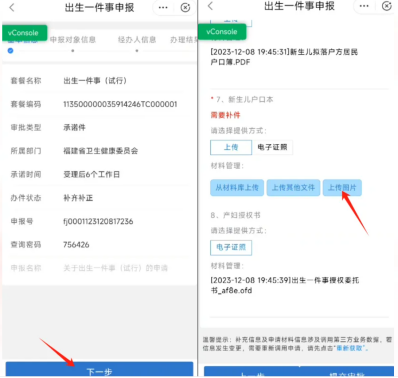Open 出生一件事授权委托书_af8e.ofd file

pyautogui.click(x=285, y=285)
